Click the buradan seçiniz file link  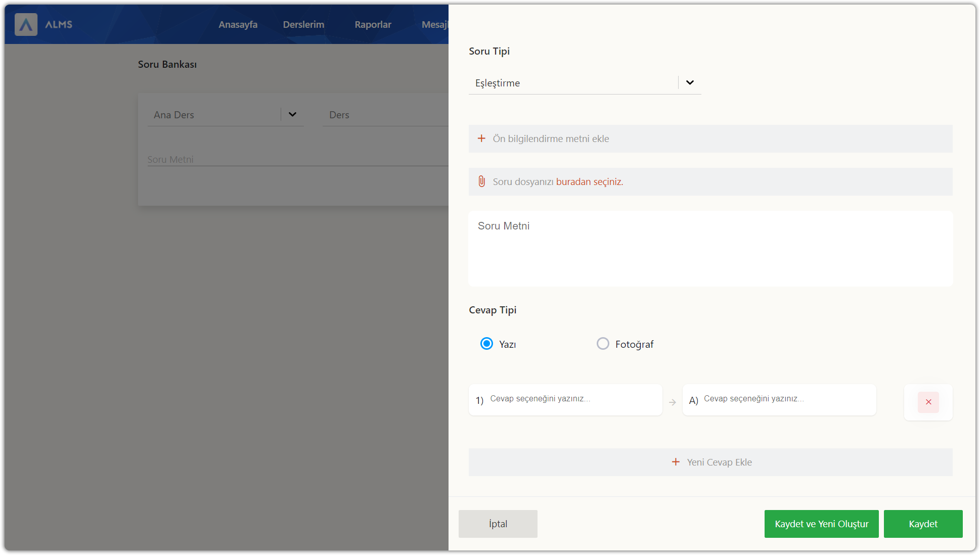coord(589,181)
